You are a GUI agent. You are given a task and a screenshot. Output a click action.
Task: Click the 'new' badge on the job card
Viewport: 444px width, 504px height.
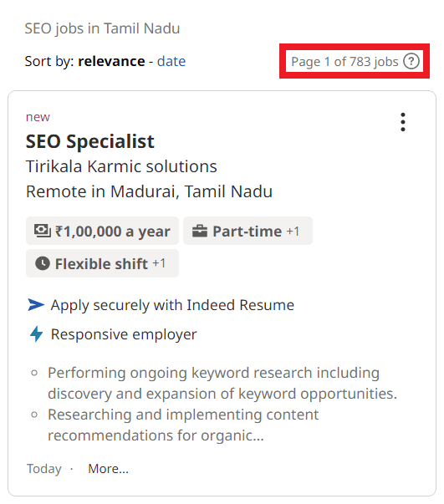point(38,117)
